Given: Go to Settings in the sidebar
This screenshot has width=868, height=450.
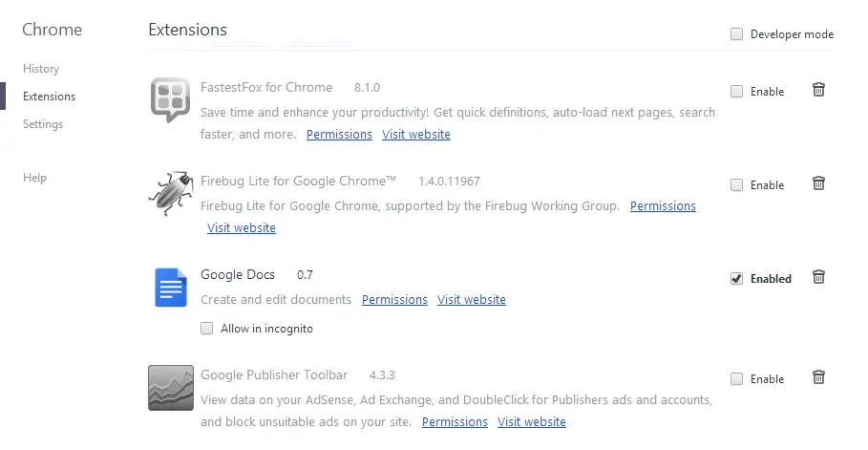Looking at the screenshot, I should (x=43, y=124).
